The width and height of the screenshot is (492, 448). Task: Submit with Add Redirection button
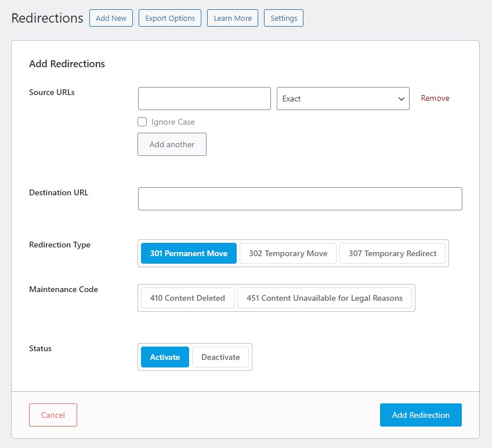click(421, 415)
